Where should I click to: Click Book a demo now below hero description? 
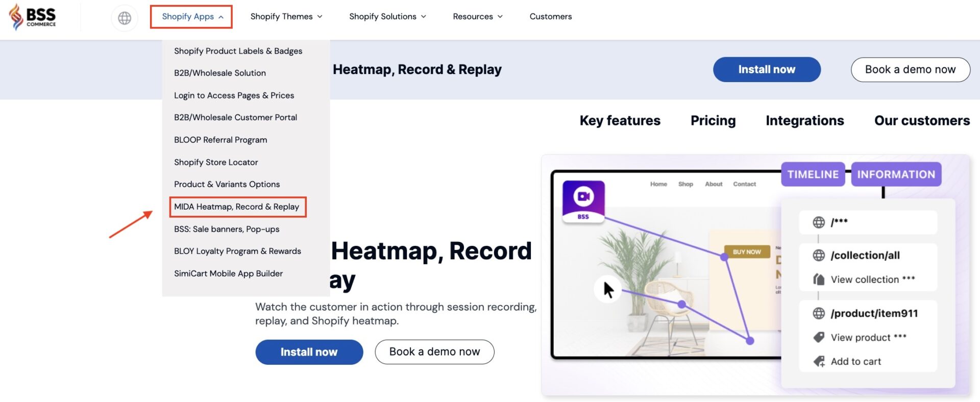(x=434, y=352)
